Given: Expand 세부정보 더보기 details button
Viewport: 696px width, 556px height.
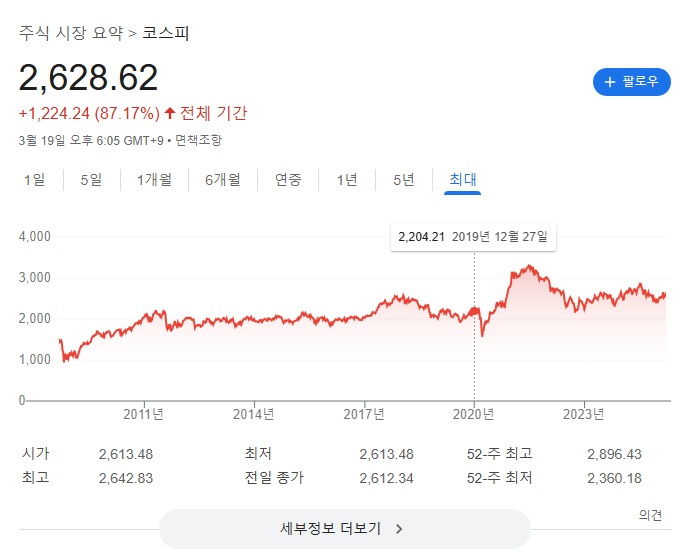Looking at the screenshot, I should (344, 529).
